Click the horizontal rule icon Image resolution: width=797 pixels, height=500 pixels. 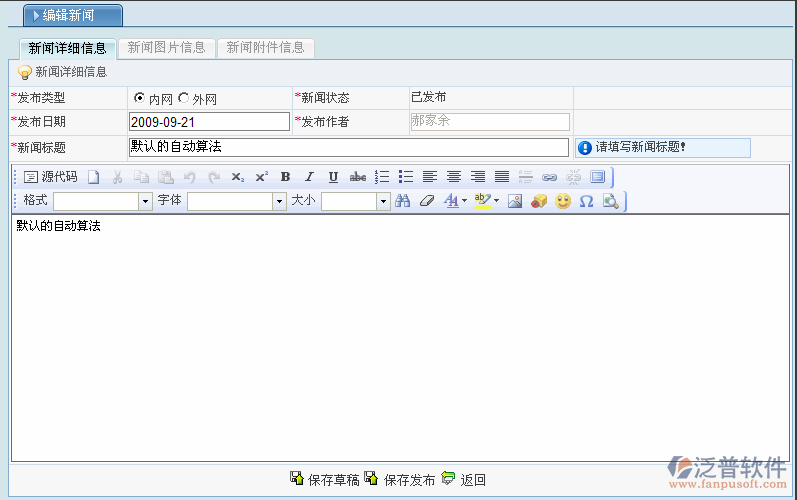point(526,177)
